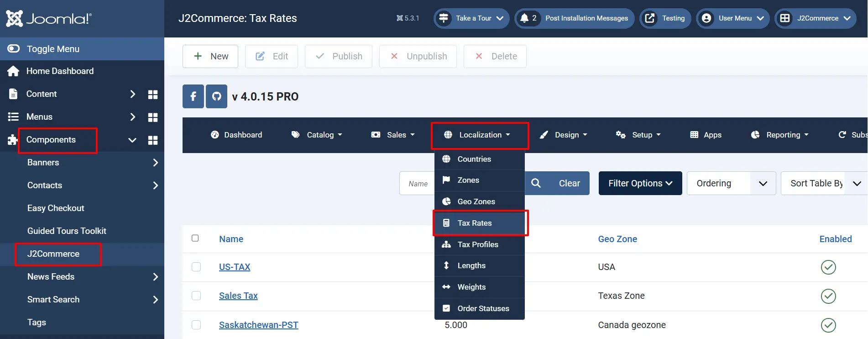
Task: Open the Saskatchewan-PST rate link
Action: click(x=259, y=325)
